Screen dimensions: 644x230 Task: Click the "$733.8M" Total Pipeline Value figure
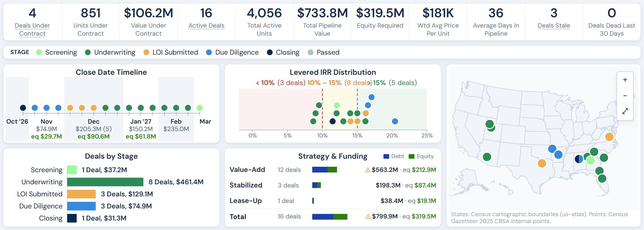(x=322, y=13)
